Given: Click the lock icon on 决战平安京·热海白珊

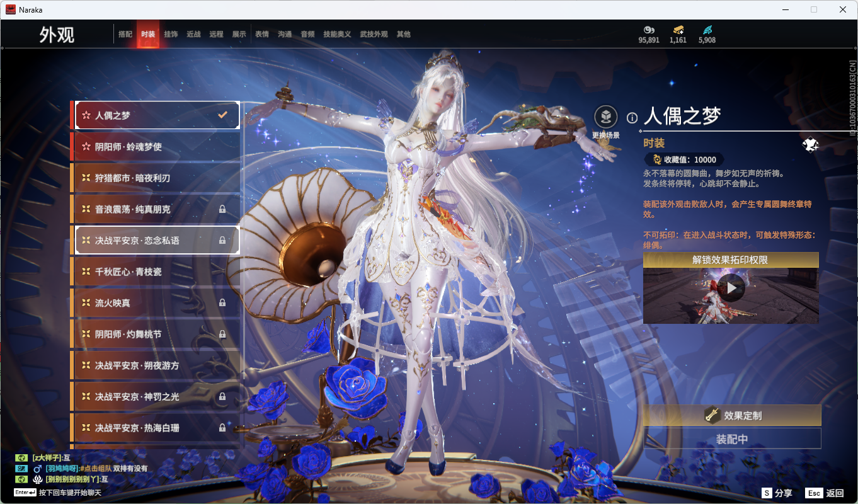Looking at the screenshot, I should pyautogui.click(x=222, y=428).
